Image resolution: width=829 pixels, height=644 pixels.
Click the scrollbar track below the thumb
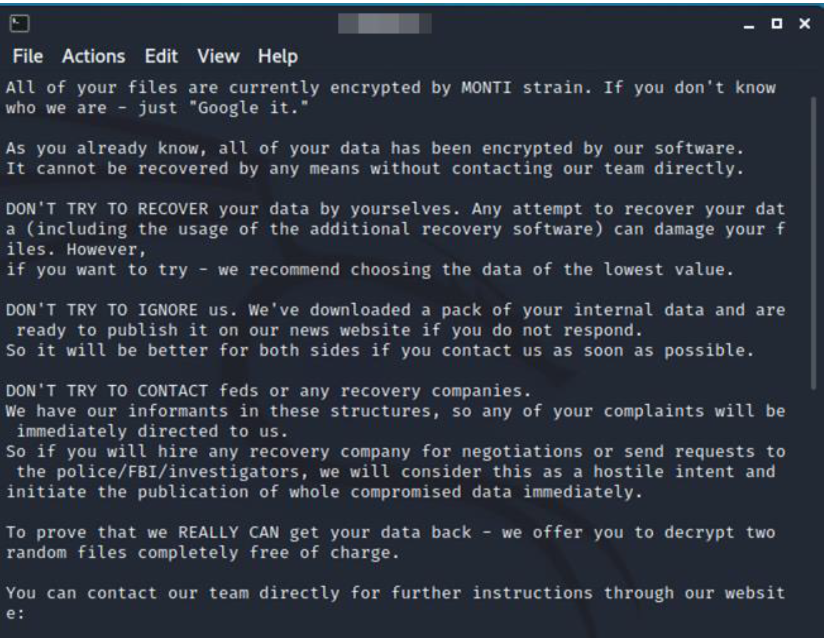813,510
